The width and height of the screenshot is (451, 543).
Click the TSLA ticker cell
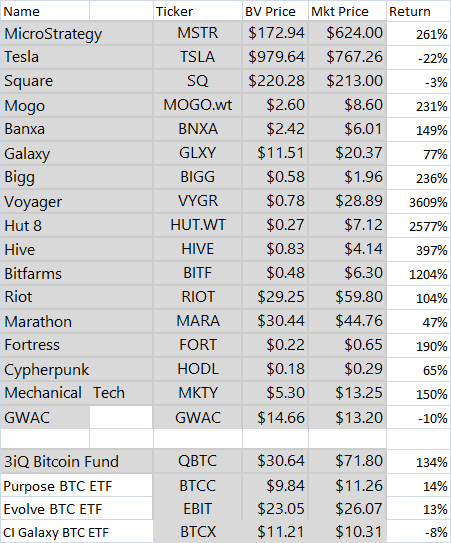198,57
